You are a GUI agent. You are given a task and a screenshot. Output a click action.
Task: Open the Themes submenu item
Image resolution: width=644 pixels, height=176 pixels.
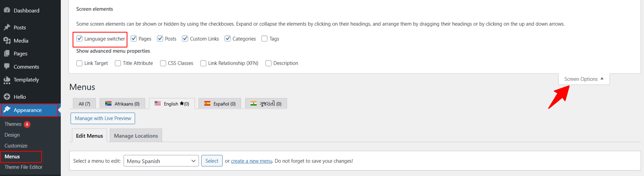[x=13, y=124]
